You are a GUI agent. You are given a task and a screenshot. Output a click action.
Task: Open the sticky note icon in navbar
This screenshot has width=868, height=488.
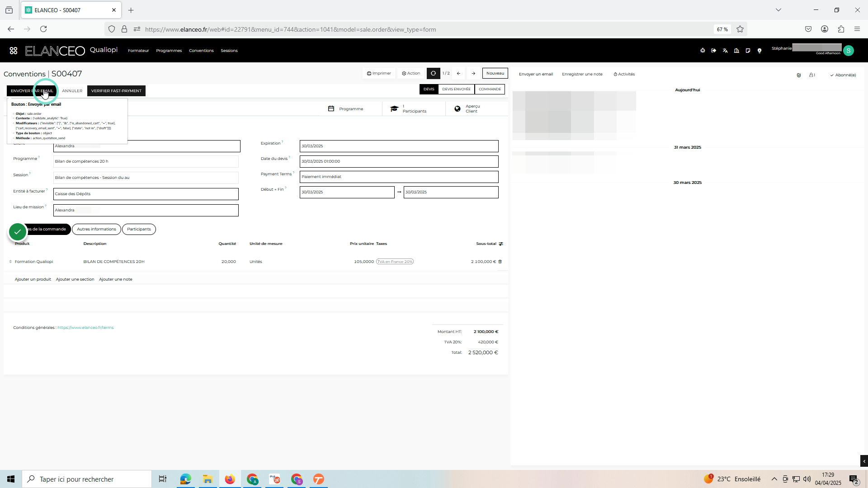coord(748,51)
